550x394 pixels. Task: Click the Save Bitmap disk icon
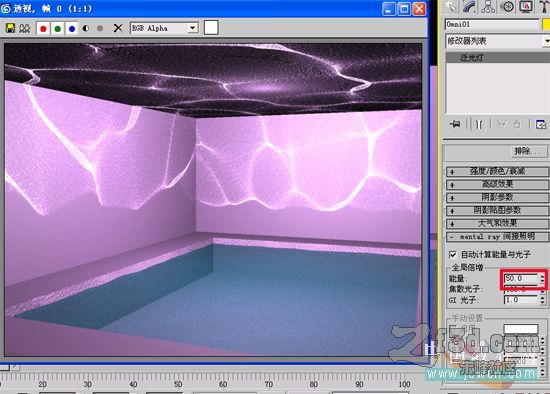11,28
